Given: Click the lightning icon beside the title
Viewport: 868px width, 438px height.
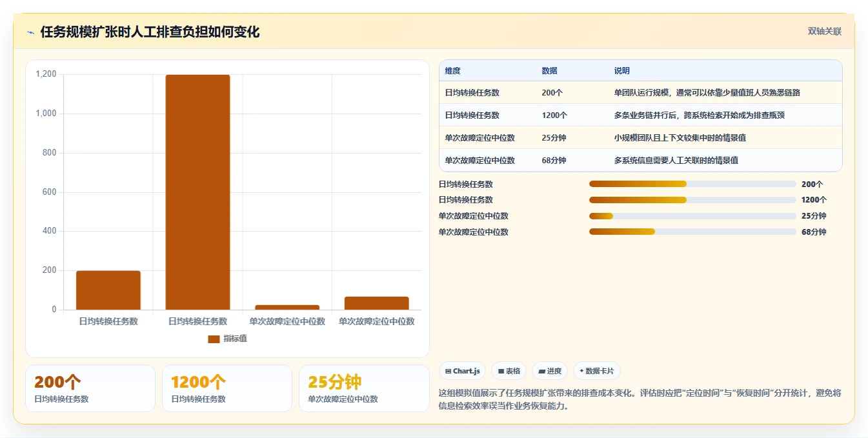Looking at the screenshot, I should (30, 32).
